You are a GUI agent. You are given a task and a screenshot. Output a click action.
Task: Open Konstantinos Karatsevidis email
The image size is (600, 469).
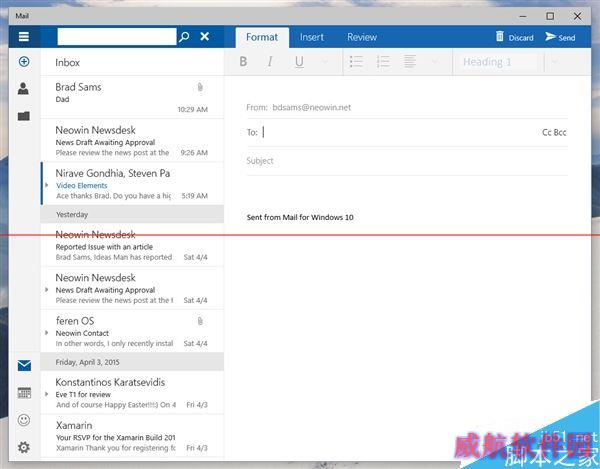pos(132,393)
